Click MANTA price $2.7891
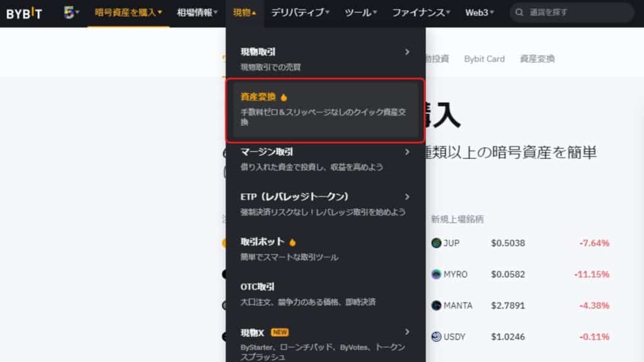The image size is (644, 362). (x=508, y=305)
